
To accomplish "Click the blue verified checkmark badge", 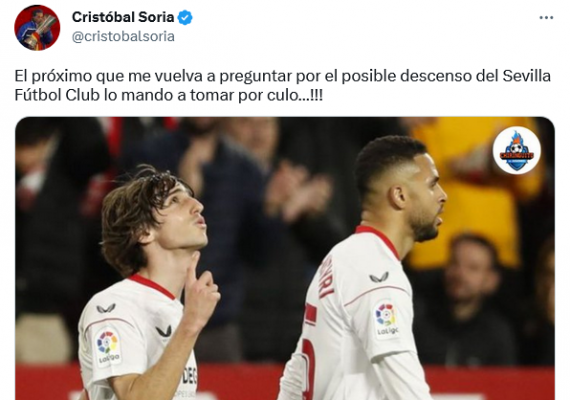I will 185,17.
